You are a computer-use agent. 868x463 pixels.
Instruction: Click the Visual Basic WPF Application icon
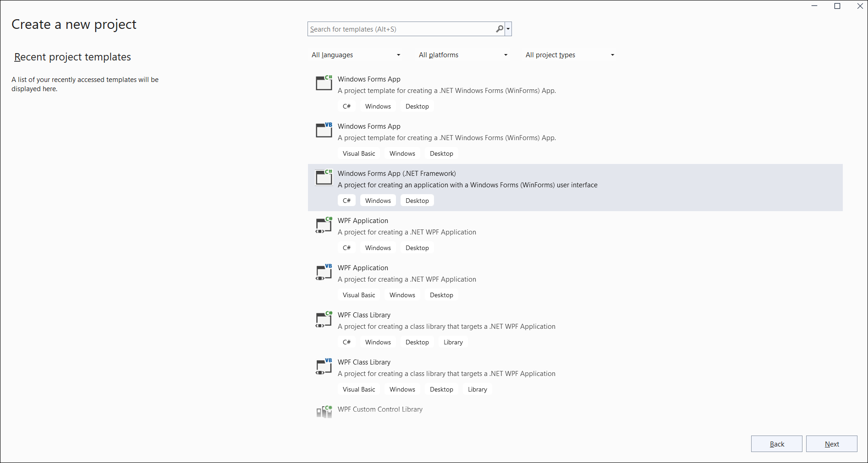coord(324,272)
